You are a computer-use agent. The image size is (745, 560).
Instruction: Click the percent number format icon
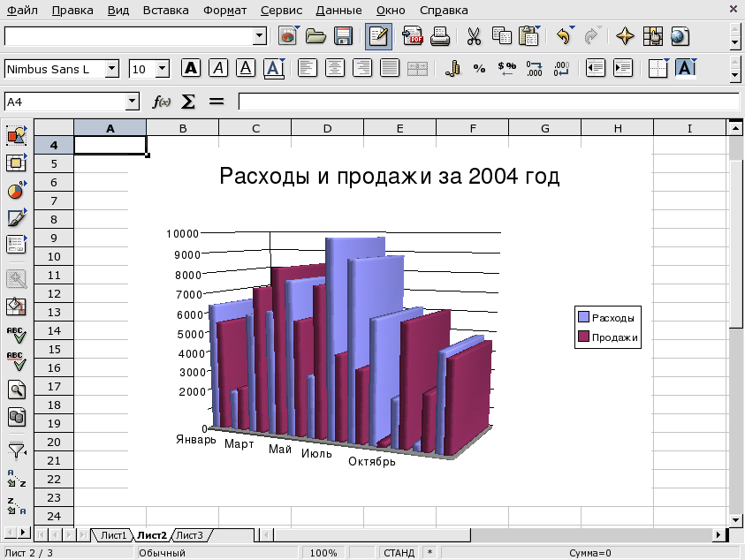click(x=478, y=68)
